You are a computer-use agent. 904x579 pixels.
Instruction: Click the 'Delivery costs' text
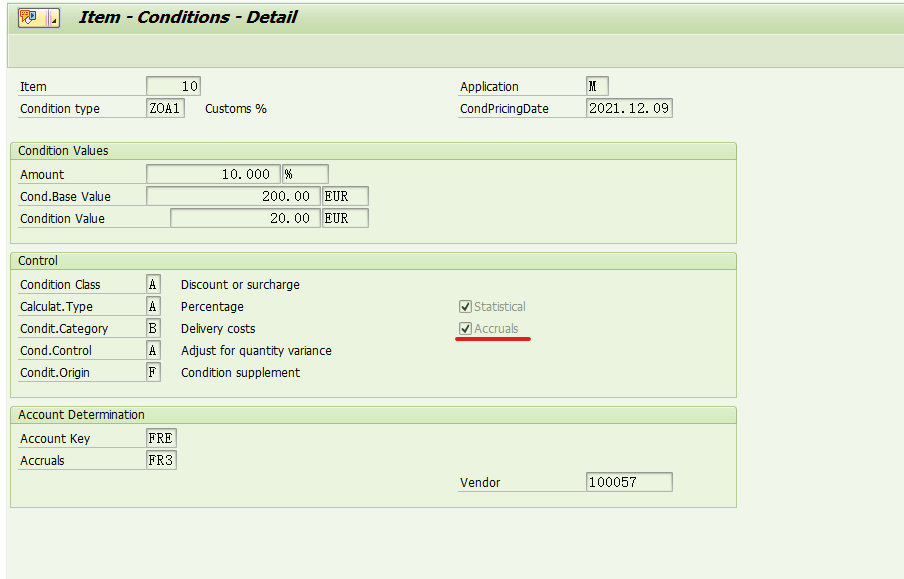[x=218, y=329]
